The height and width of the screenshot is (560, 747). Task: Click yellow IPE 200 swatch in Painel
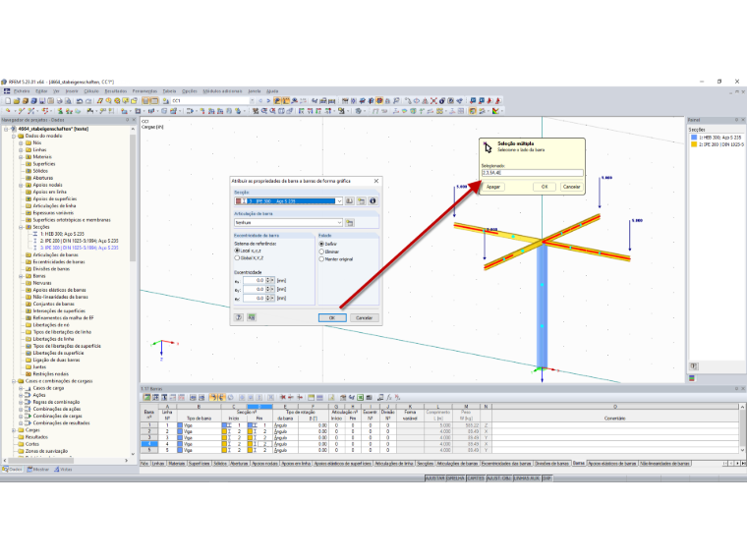(694, 144)
